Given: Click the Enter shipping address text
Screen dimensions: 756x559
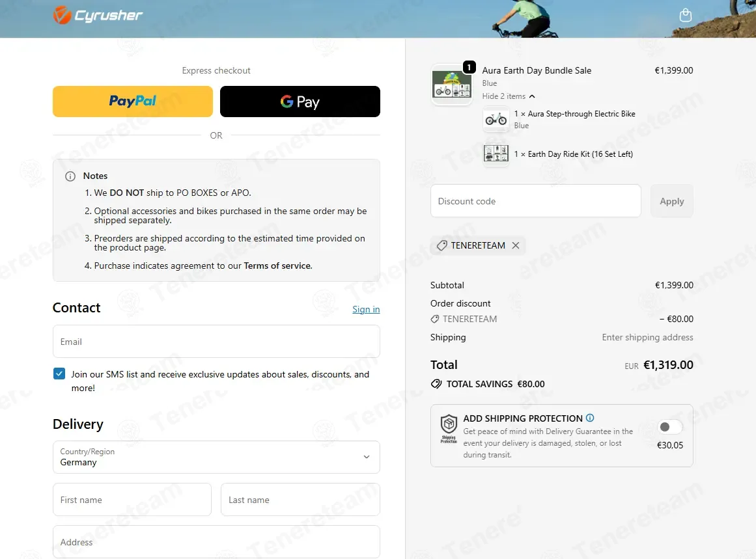Looking at the screenshot, I should (647, 337).
